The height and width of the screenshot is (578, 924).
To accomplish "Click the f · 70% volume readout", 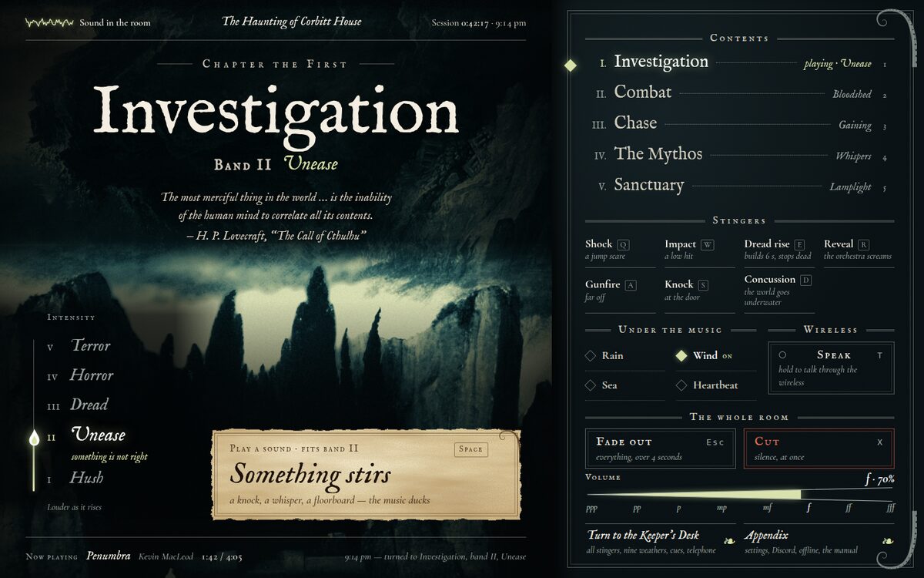I will pos(879,479).
